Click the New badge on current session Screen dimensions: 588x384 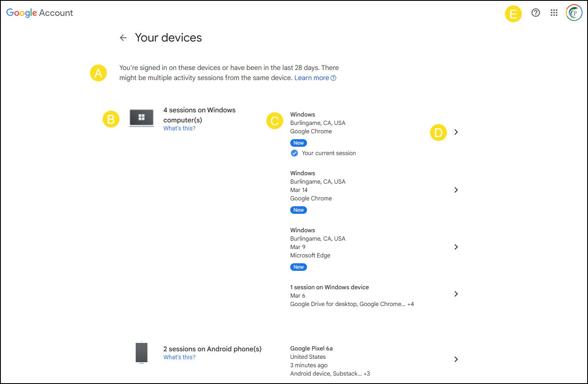tap(298, 143)
